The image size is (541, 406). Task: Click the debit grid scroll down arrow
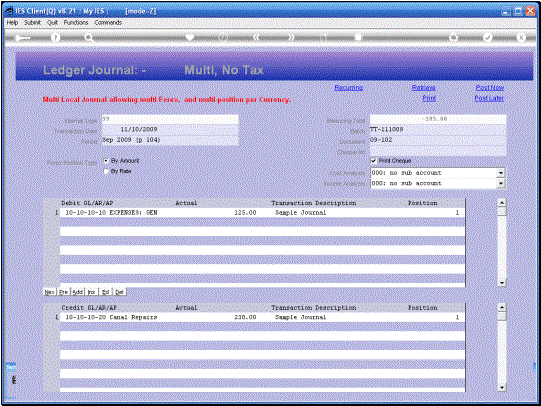pyautogui.click(x=502, y=283)
